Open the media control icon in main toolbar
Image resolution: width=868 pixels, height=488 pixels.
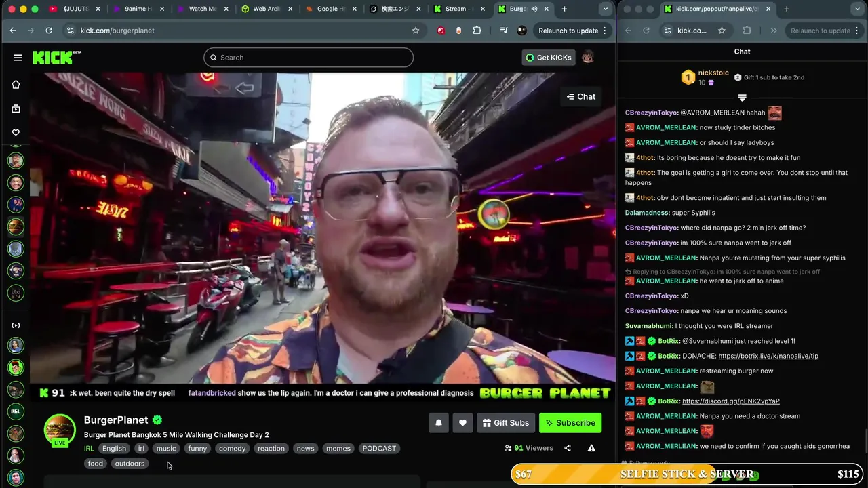503,30
